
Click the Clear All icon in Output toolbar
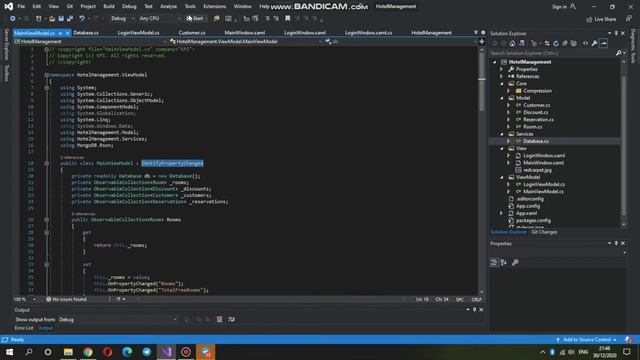[x=220, y=319]
